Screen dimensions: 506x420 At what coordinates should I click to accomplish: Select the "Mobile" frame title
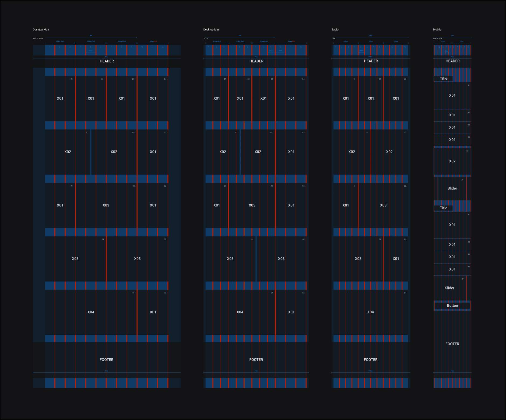437,30
